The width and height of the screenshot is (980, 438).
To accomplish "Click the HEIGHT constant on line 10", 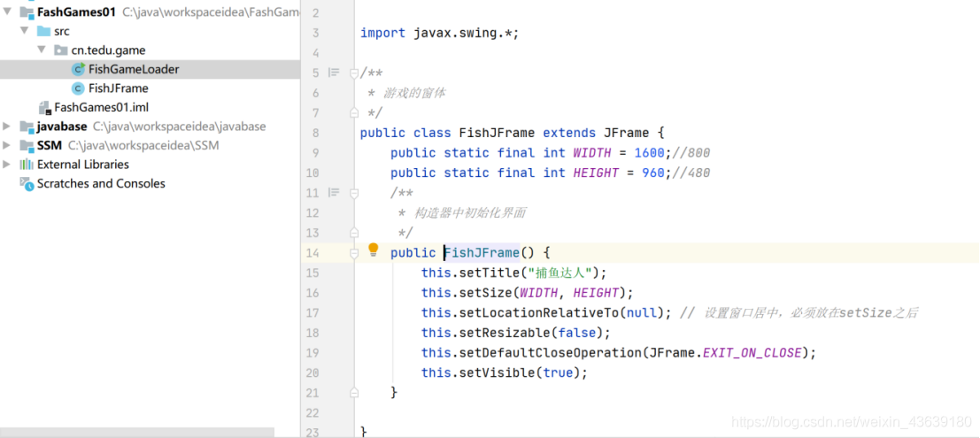I will coord(596,173).
